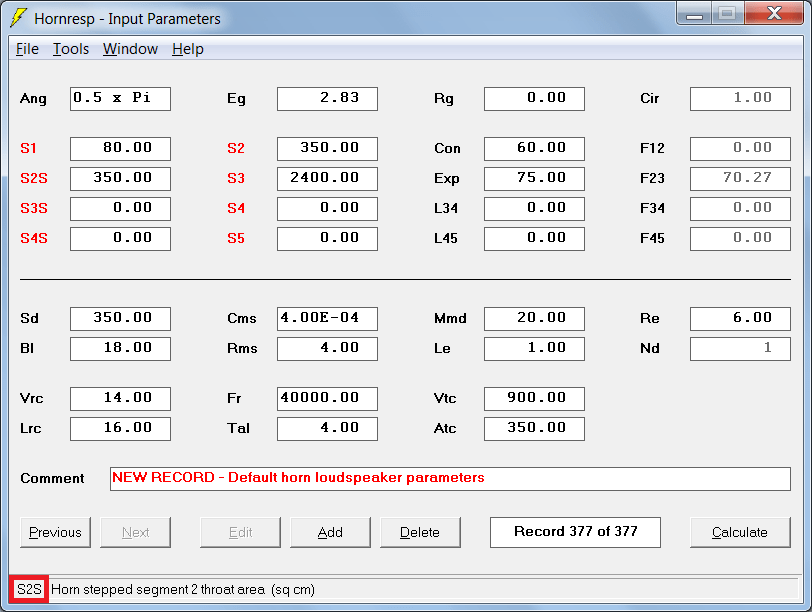Click the Con flare type label
The width and height of the screenshot is (812, 612).
[x=447, y=149]
